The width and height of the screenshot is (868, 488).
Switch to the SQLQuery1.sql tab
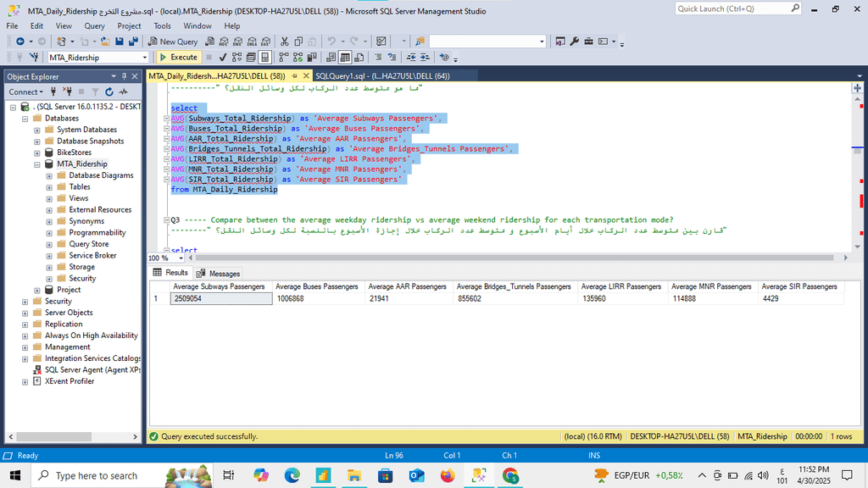click(382, 75)
